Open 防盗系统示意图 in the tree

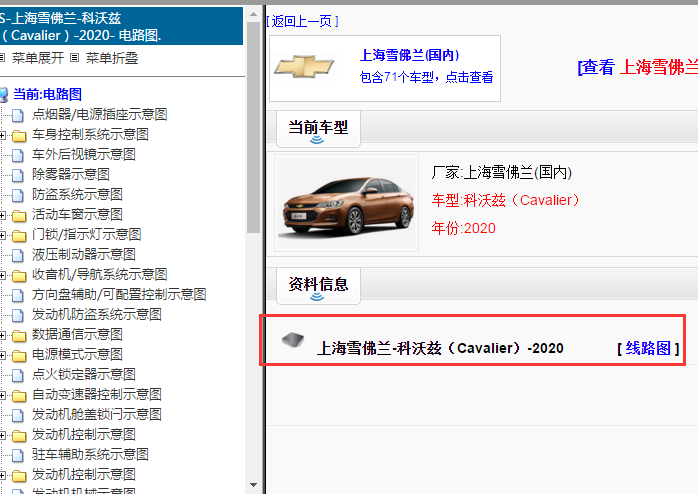click(77, 194)
